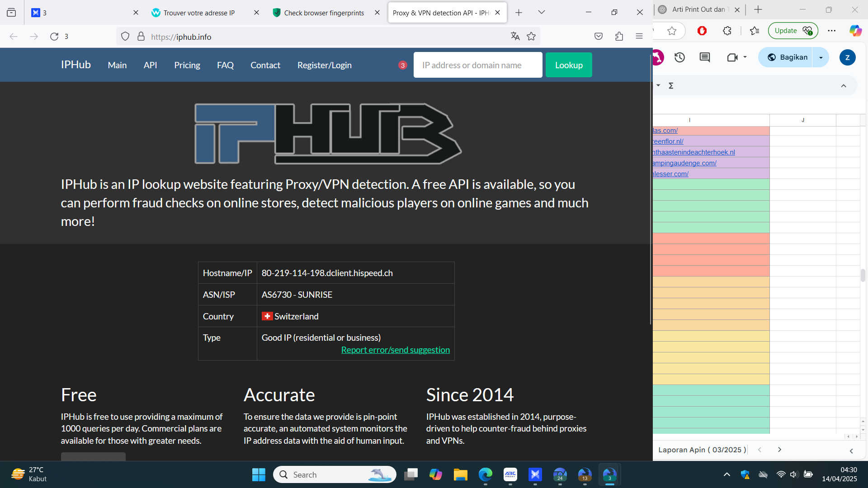Open the Pricing menu item

click(x=187, y=65)
